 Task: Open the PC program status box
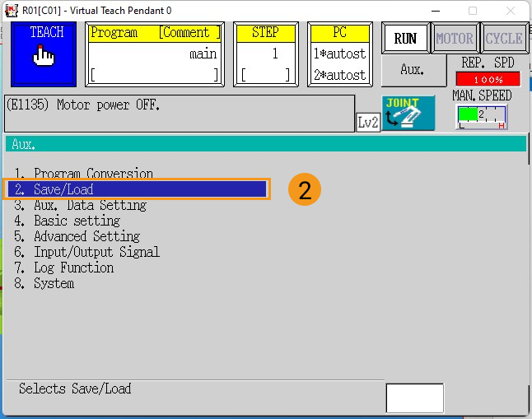[x=340, y=54]
